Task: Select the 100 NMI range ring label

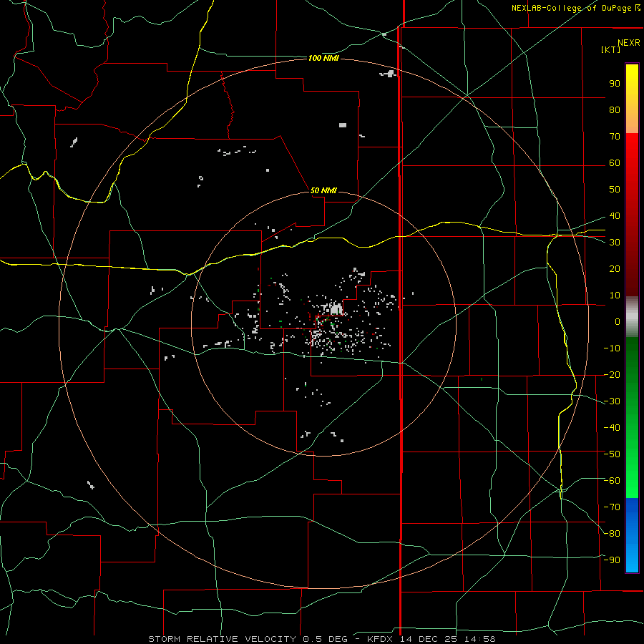Action: point(323,59)
